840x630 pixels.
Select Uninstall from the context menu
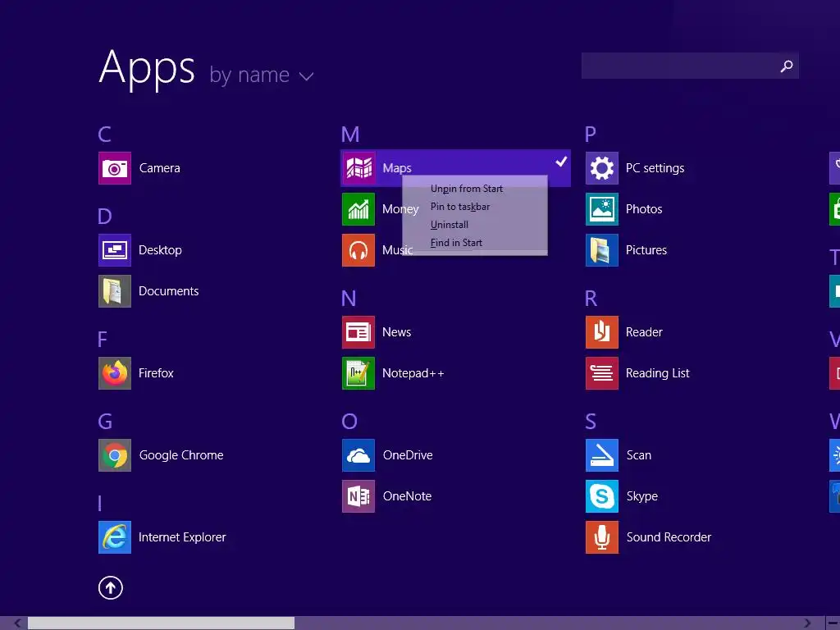[x=450, y=225]
